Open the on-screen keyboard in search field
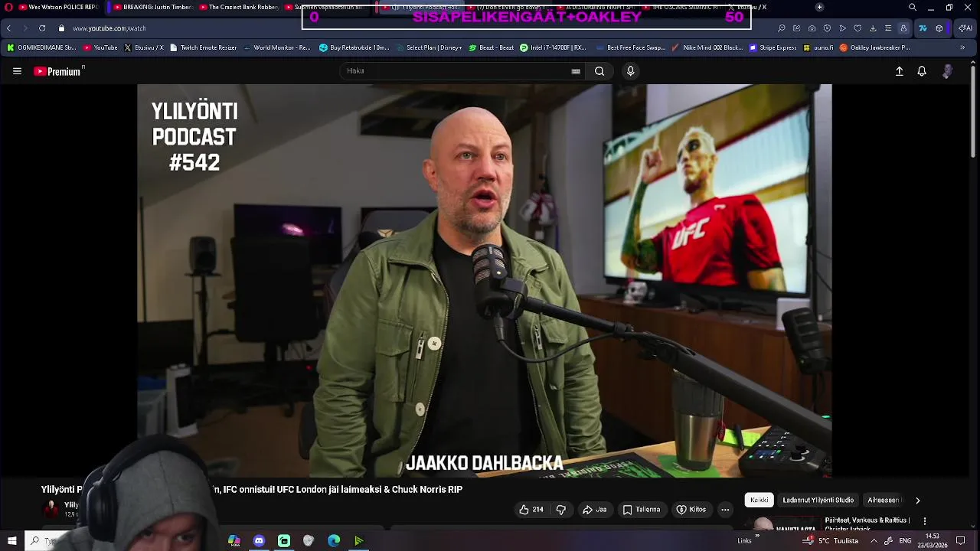This screenshot has height=551, width=980. click(576, 71)
